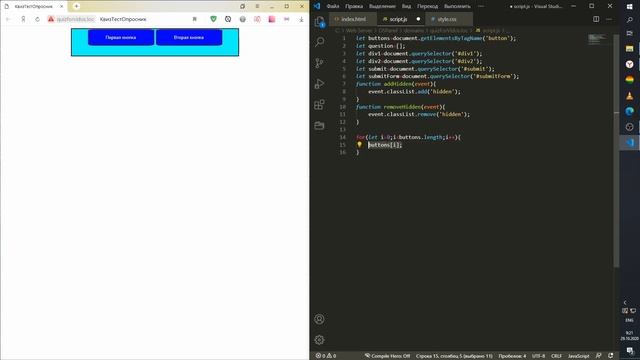Open the Вид menu
The image size is (640, 360).
pyautogui.click(x=406, y=6)
